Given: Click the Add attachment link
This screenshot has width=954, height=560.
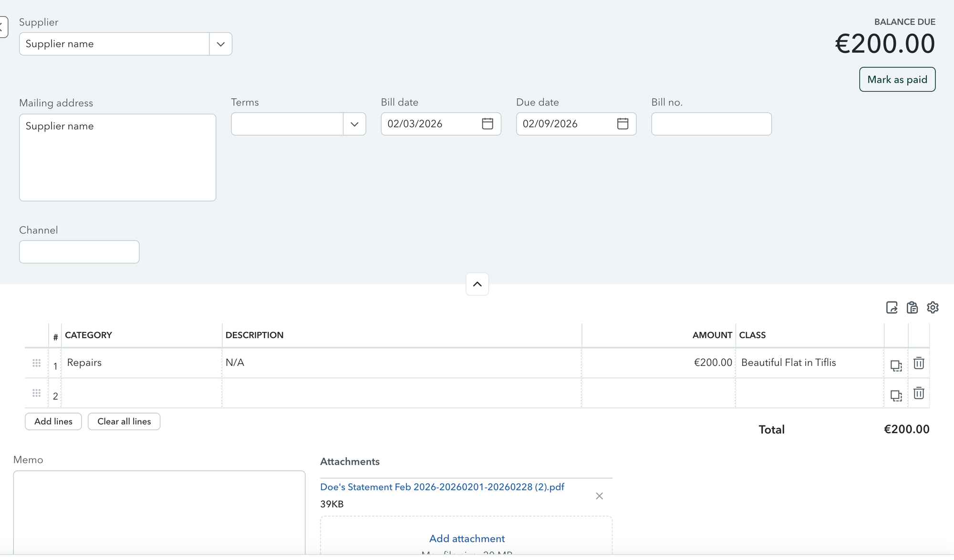Looking at the screenshot, I should pos(467,539).
